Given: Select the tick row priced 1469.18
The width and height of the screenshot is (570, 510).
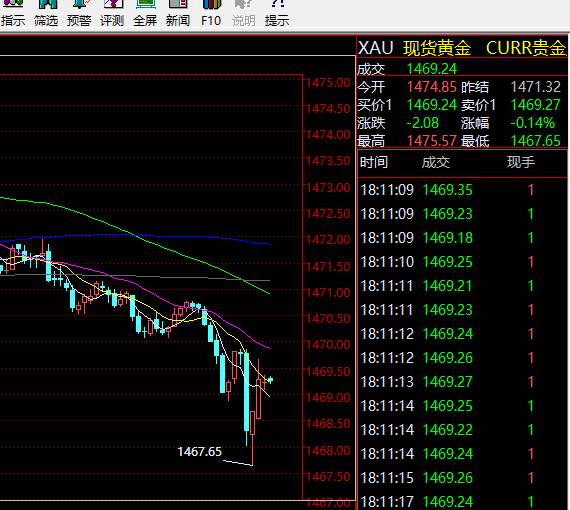Looking at the screenshot, I should pyautogui.click(x=462, y=238).
